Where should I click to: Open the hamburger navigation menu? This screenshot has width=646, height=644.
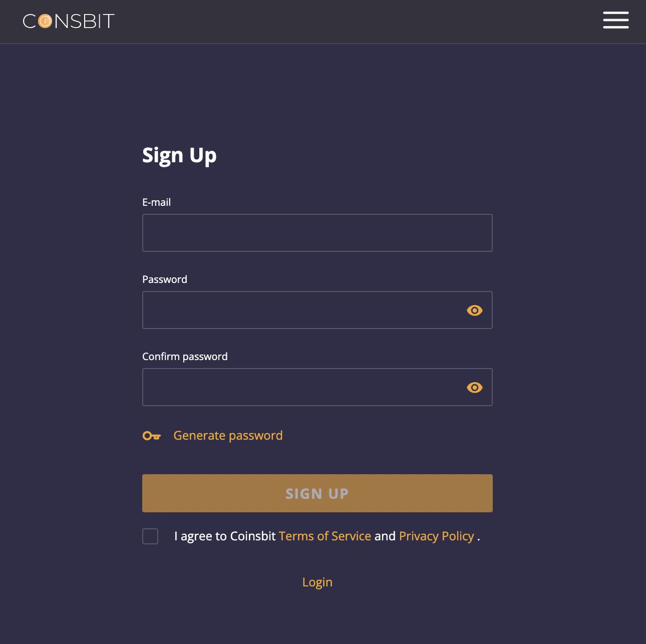[x=615, y=20]
